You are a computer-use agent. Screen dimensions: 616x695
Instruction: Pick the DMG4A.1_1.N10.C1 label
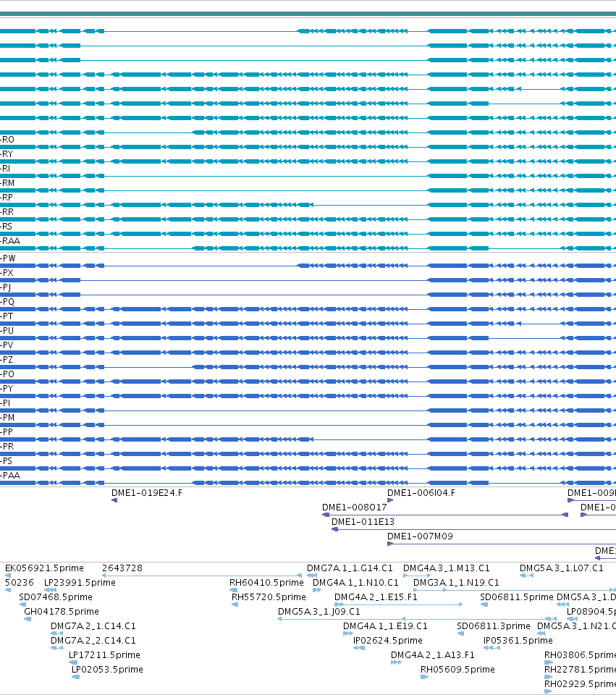pyautogui.click(x=356, y=582)
